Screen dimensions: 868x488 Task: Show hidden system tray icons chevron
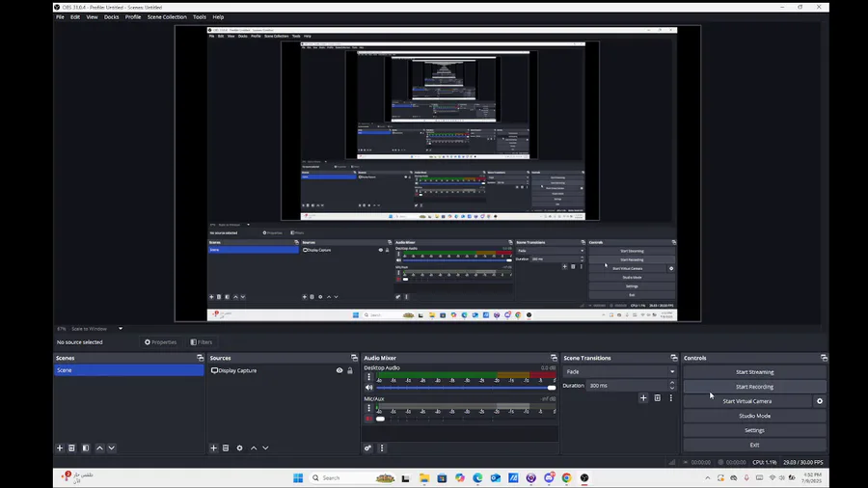click(x=708, y=478)
